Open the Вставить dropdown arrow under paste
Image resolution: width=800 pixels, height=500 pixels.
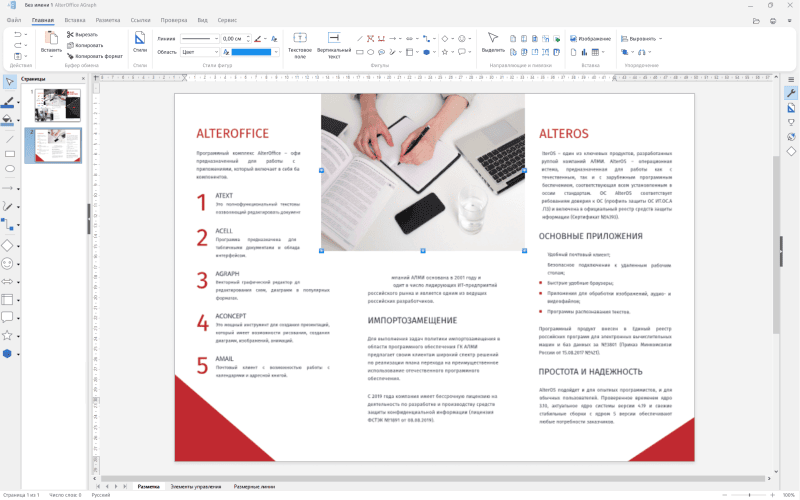51,56
